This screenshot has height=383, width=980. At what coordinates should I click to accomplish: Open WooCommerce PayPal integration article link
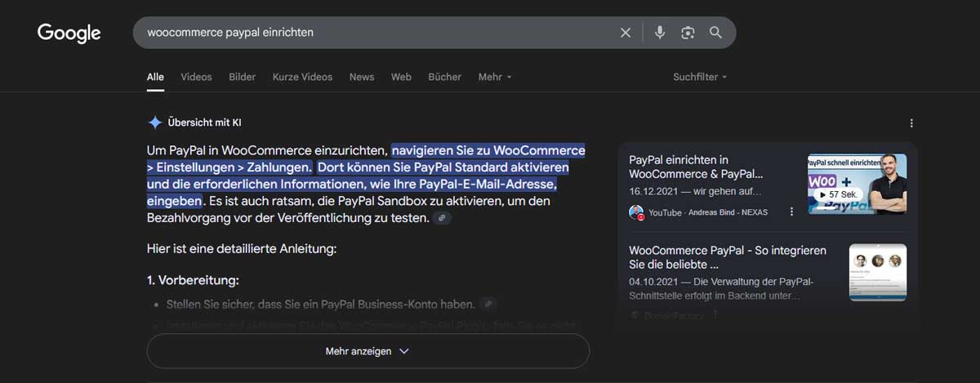(727, 257)
